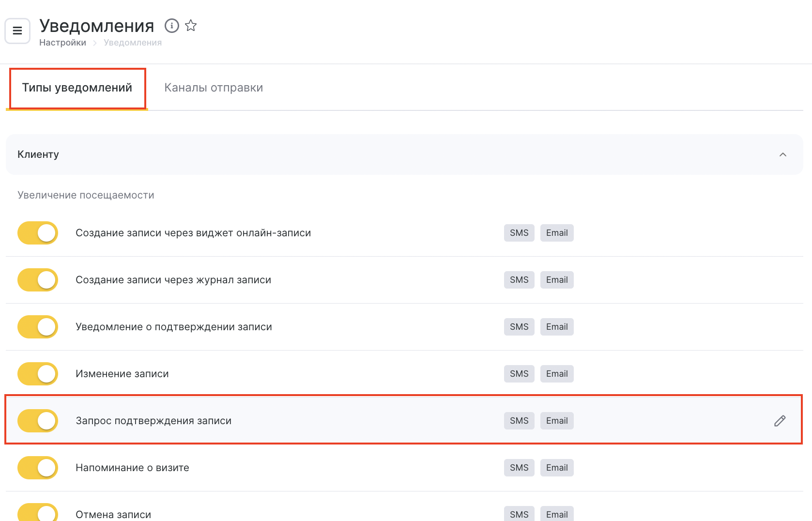Image resolution: width=812 pixels, height=521 pixels.
Task: Select Email badge in Напоминание о визите row
Action: [x=557, y=468]
